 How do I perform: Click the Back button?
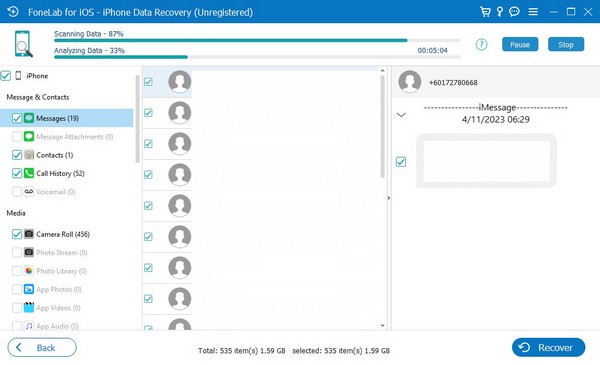pos(42,347)
